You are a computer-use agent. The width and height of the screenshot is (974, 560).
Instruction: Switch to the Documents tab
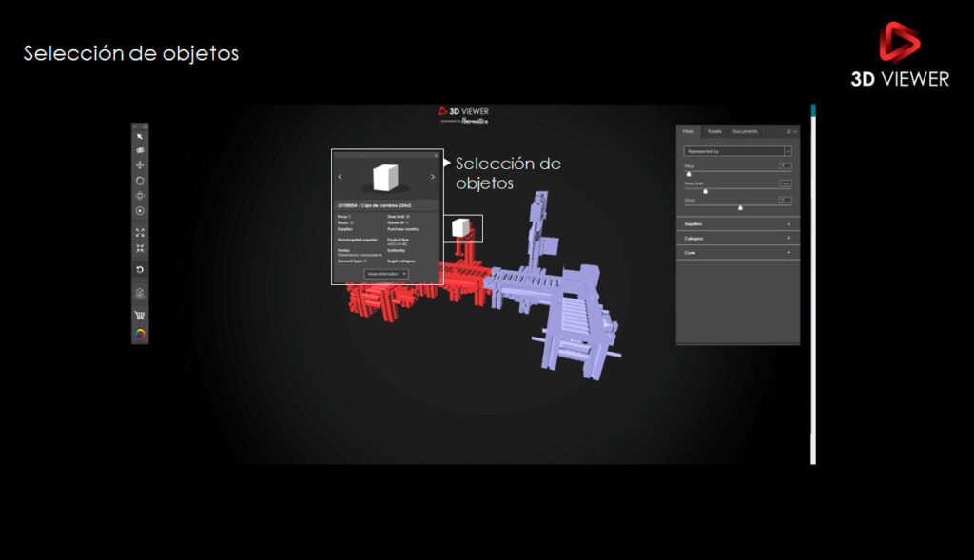[745, 131]
